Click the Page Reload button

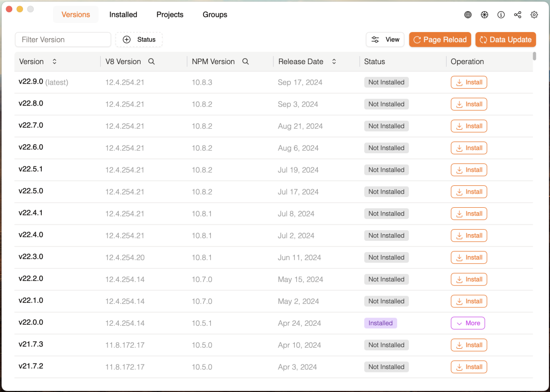click(440, 40)
